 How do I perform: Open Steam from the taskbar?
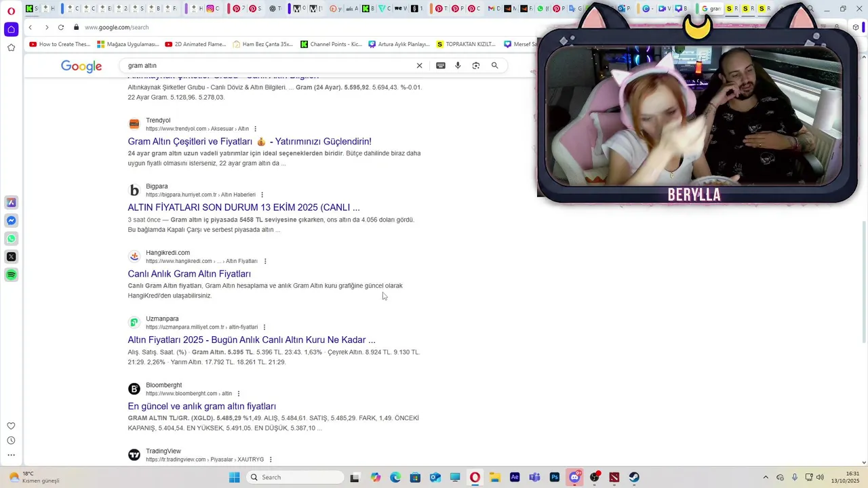pyautogui.click(x=634, y=477)
